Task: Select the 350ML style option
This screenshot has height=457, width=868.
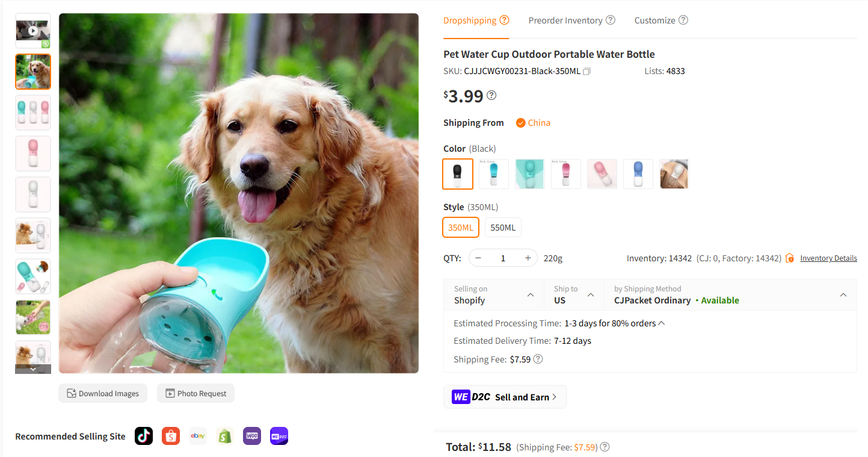Action: (x=461, y=228)
